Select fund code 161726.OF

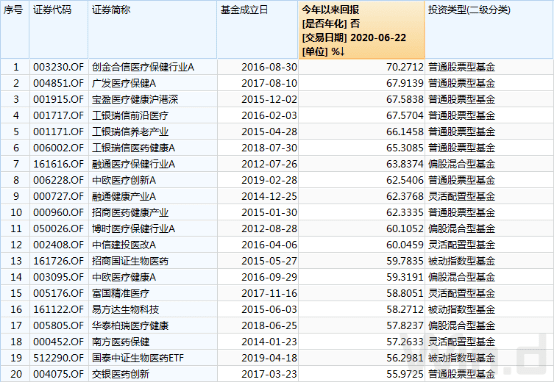[x=59, y=261]
